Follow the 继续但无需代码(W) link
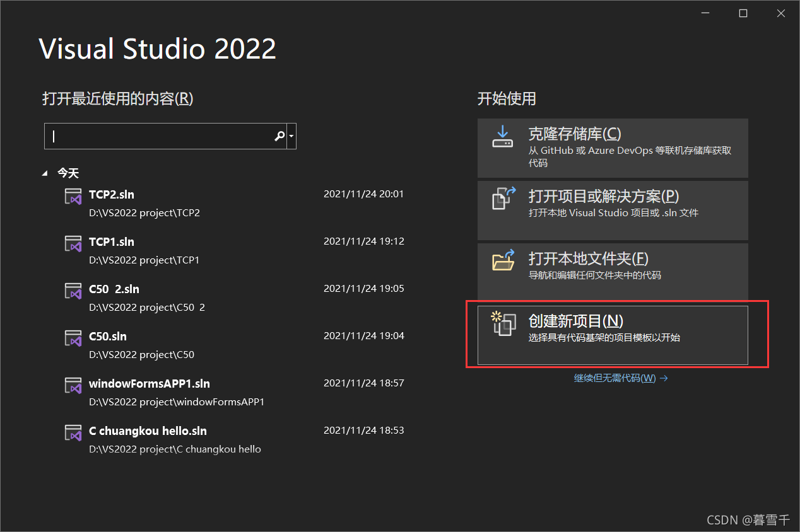 pyautogui.click(x=621, y=378)
